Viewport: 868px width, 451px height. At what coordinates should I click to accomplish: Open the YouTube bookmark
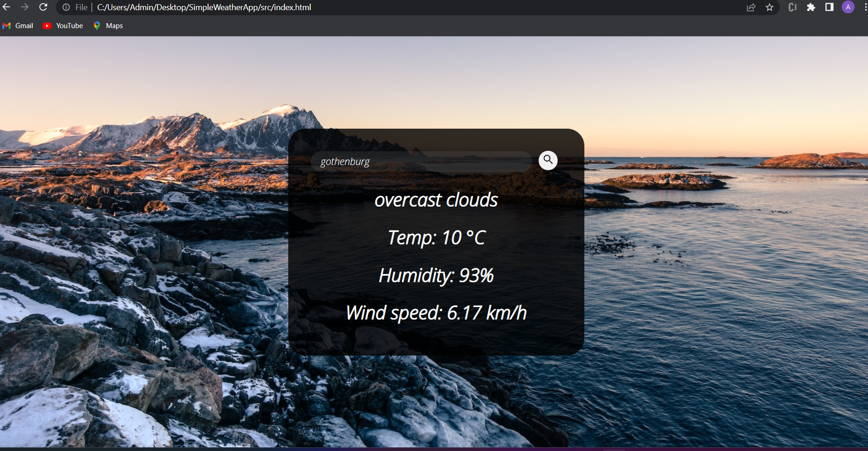[63, 26]
